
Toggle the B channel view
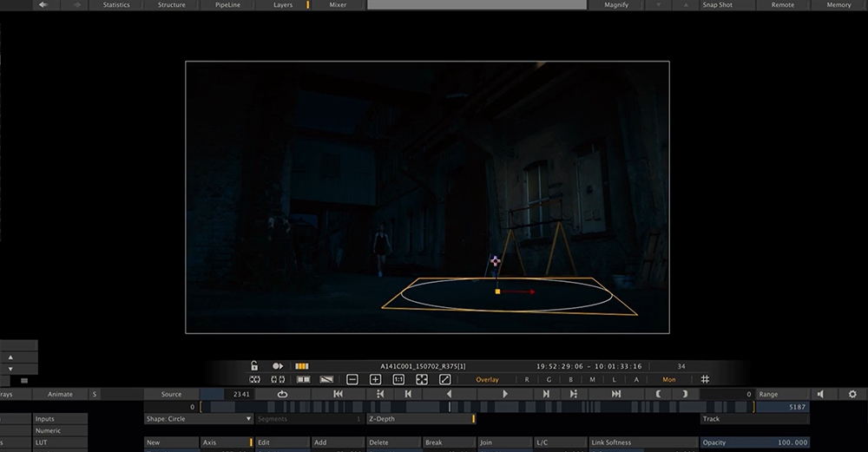coord(571,379)
